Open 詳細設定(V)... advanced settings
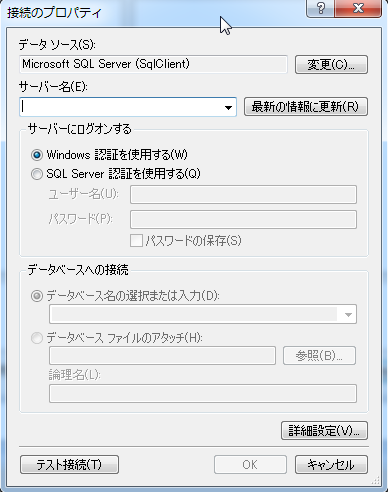Screen dimensions: 388x492 324,431
